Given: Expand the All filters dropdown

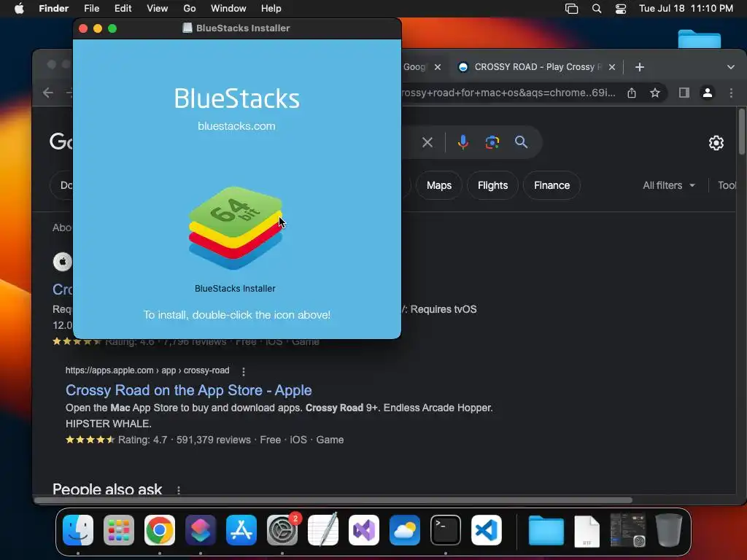Looking at the screenshot, I should coord(669,185).
